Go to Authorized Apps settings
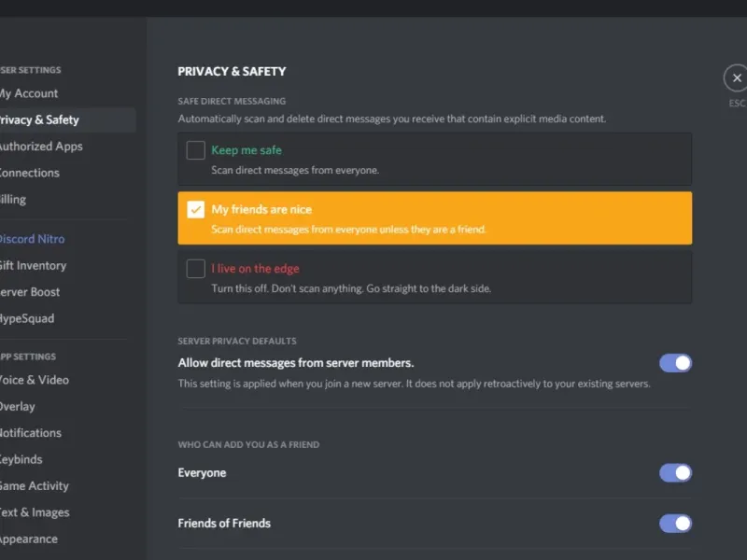Screen dimensions: 747x560 tap(39, 147)
